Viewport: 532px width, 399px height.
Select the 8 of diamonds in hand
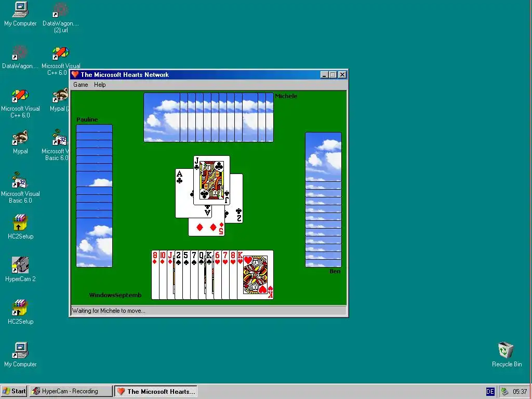155,275
